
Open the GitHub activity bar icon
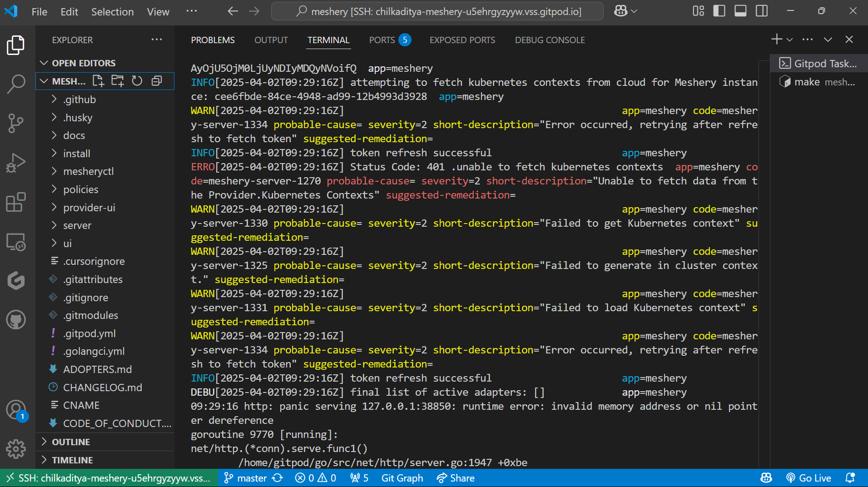pos(16,320)
